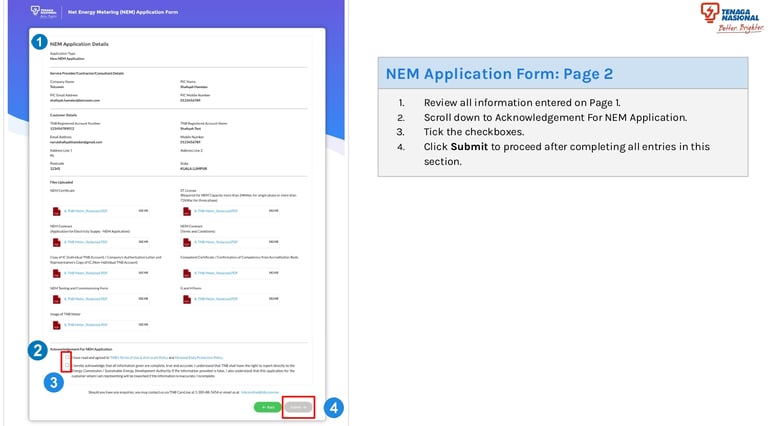This screenshot has height=426, width=768.
Task: Open file link under Copy of IC
Action: point(86,273)
